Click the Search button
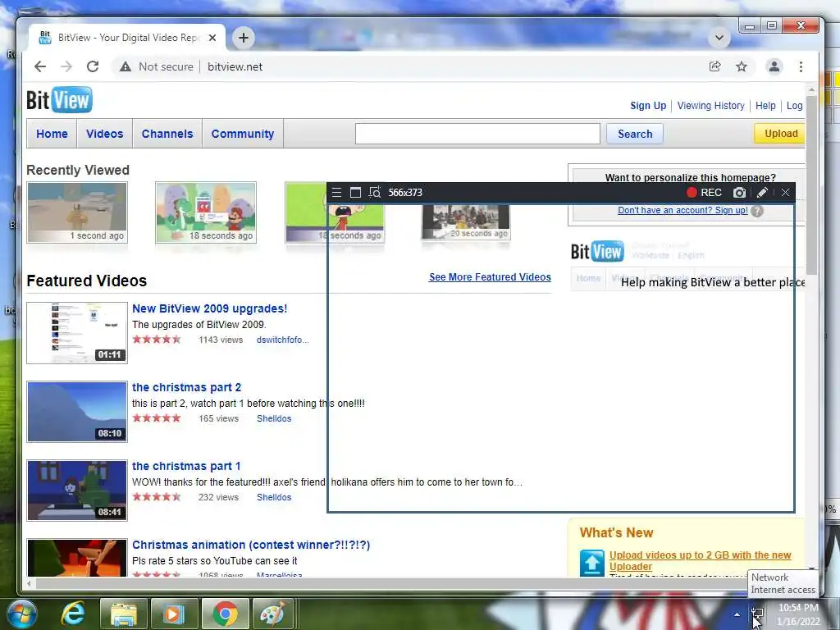Viewport: 840px width, 630px height. [x=635, y=134]
